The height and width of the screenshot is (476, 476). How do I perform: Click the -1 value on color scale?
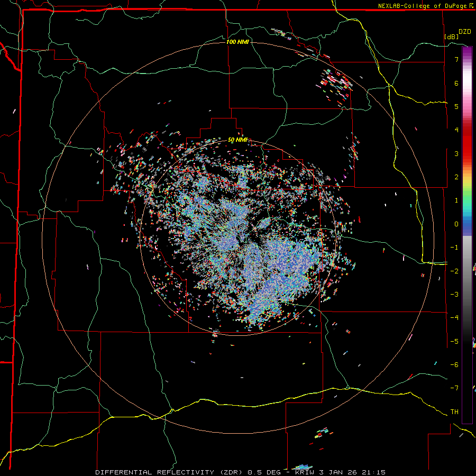tap(454, 248)
